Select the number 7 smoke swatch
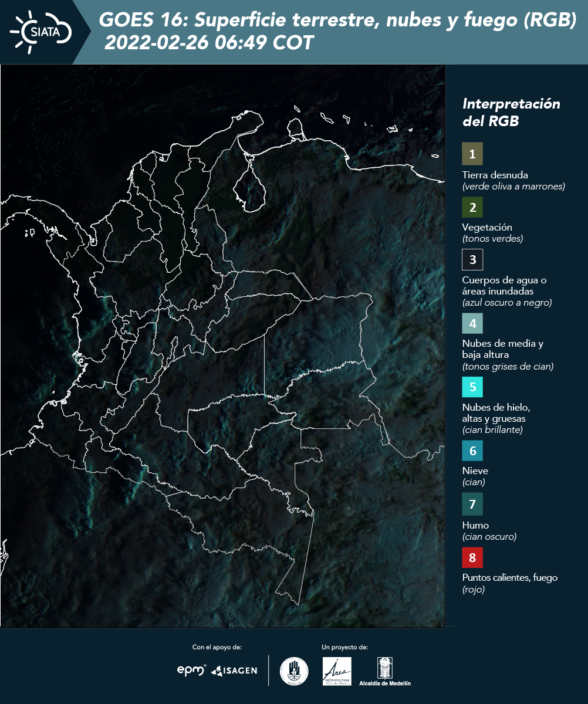Image resolution: width=588 pixels, height=704 pixels. (472, 504)
